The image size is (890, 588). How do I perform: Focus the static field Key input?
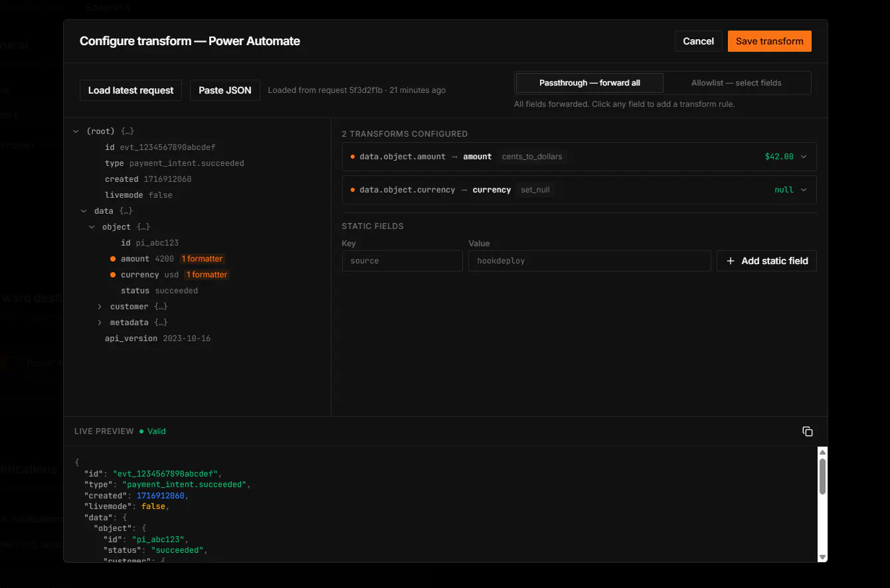pyautogui.click(x=402, y=261)
